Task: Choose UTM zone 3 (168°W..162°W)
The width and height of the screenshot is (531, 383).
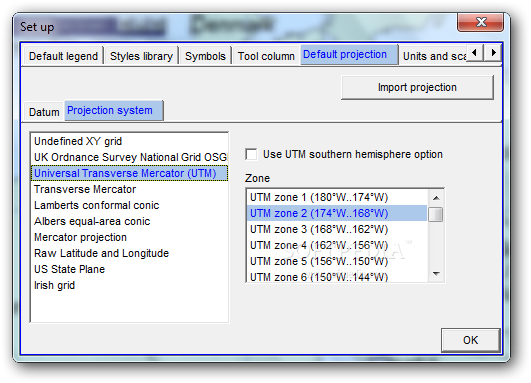Action: 337,229
